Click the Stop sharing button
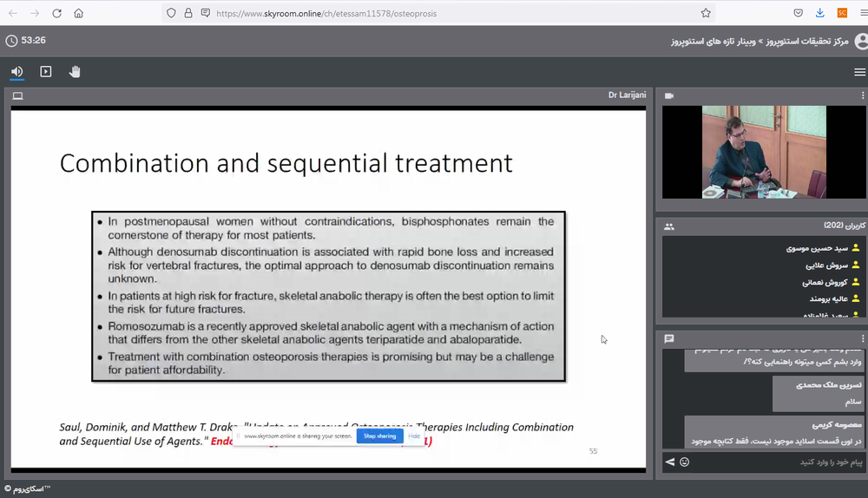Viewport: 868px width, 498px height. (x=379, y=436)
